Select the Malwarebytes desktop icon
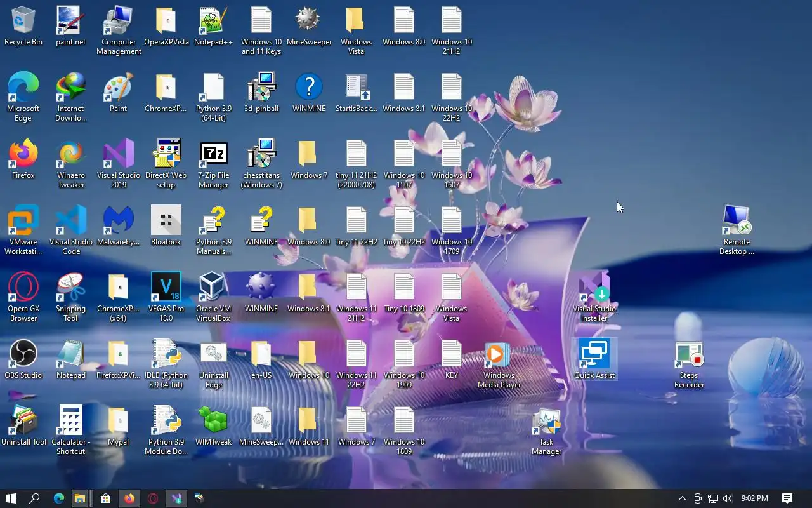The width and height of the screenshot is (812, 508). (x=119, y=226)
